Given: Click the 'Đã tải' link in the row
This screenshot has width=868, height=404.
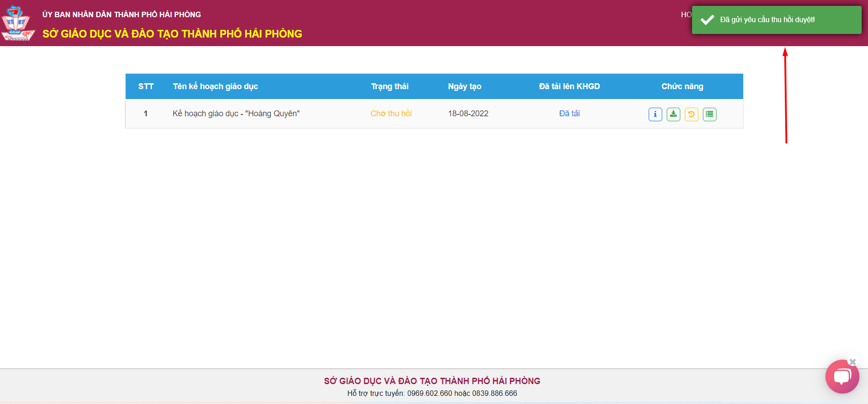Looking at the screenshot, I should [x=569, y=114].
